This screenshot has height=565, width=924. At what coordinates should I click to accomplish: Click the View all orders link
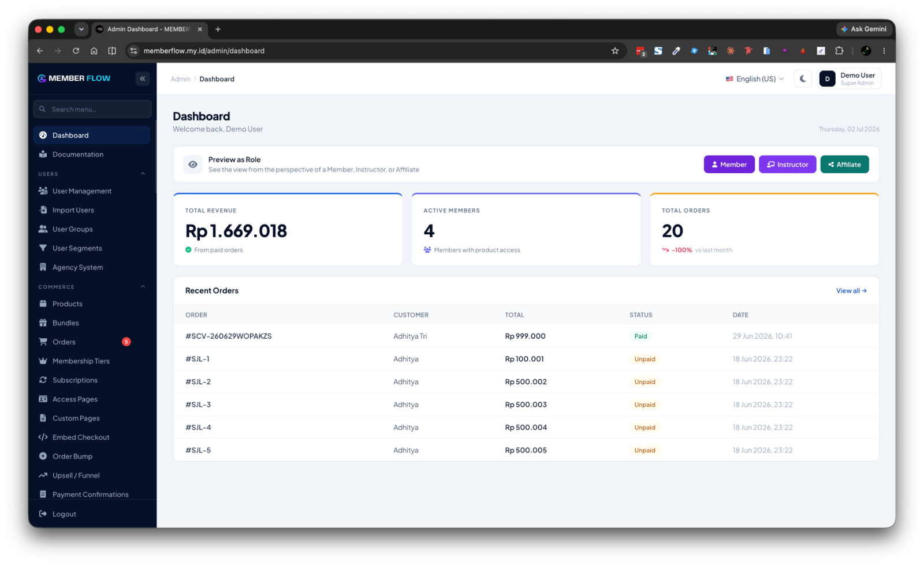click(851, 291)
